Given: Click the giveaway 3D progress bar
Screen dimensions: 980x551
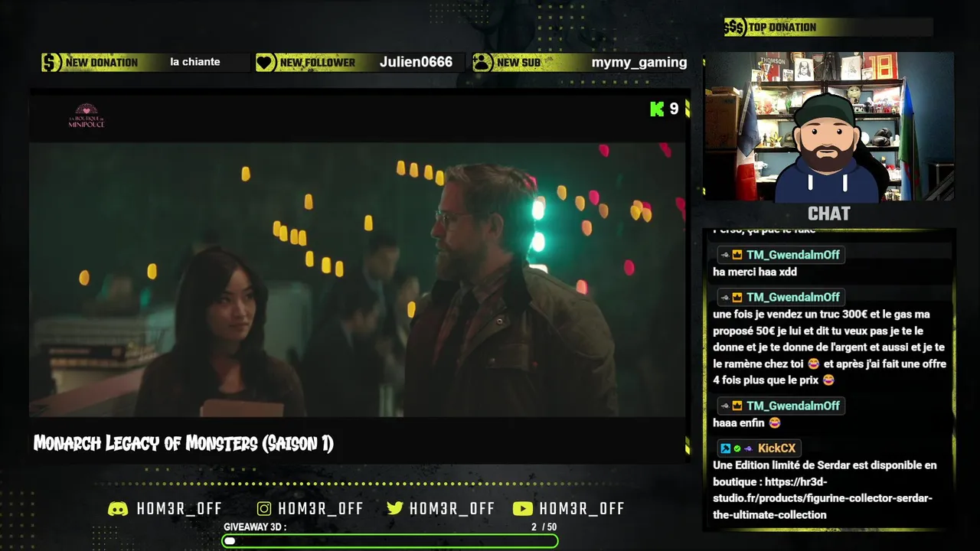Looking at the screenshot, I should pyautogui.click(x=390, y=541).
